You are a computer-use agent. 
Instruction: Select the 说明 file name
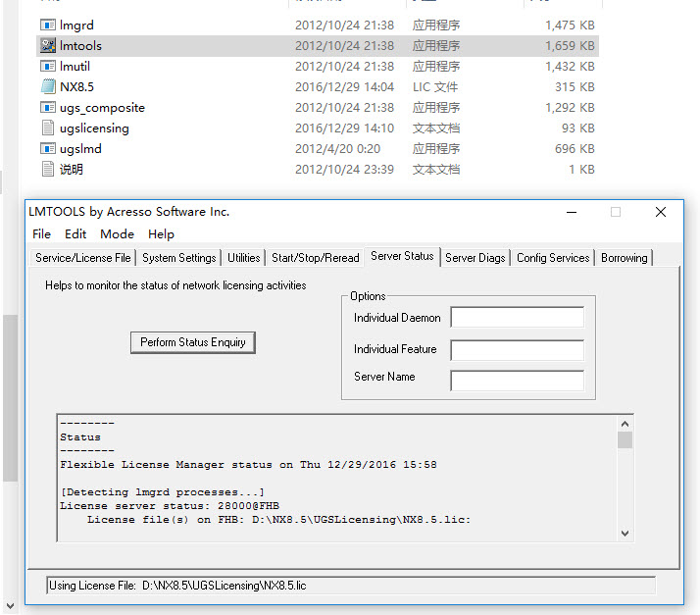(x=72, y=170)
